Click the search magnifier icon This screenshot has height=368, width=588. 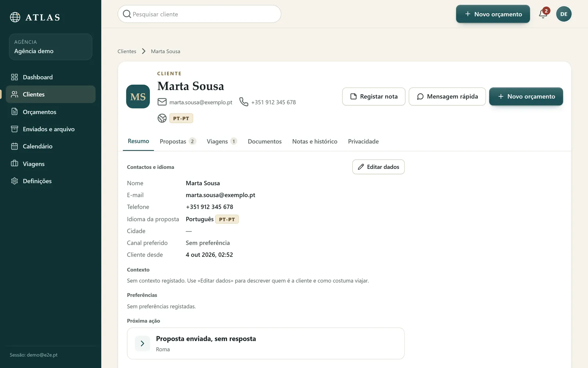click(x=127, y=14)
